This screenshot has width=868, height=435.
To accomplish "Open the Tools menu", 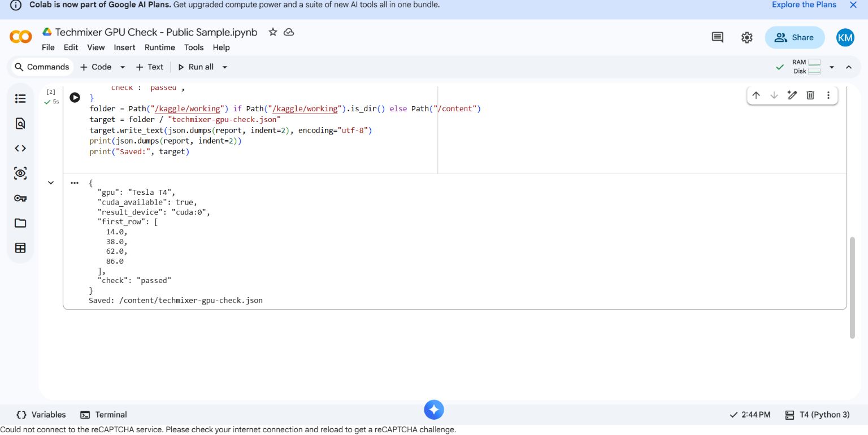I will tap(194, 47).
